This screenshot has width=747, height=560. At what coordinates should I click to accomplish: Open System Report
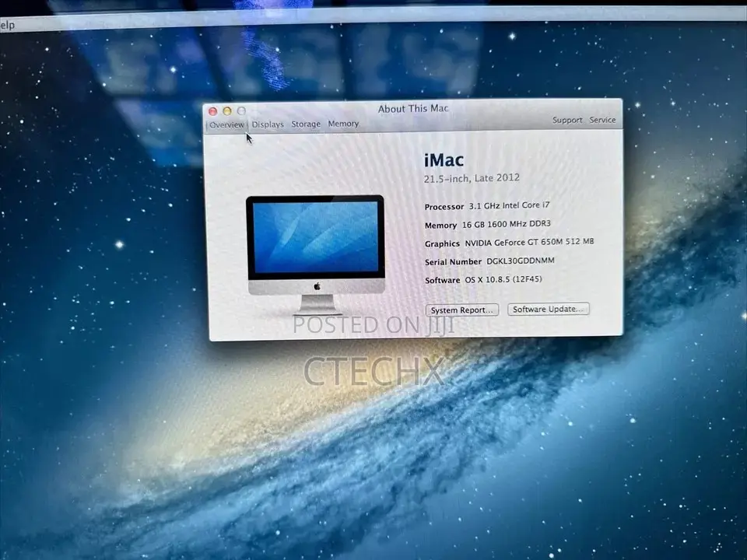point(462,310)
